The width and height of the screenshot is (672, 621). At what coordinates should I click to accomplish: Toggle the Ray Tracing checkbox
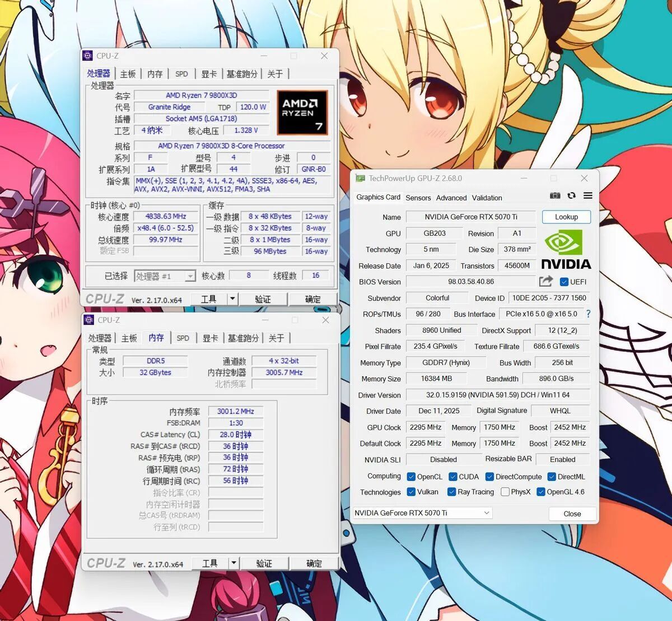[x=451, y=492]
